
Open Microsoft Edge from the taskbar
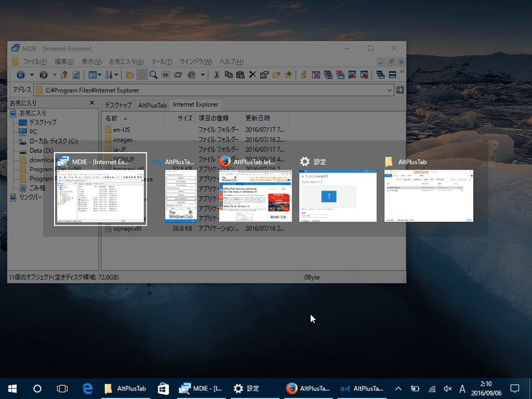point(87,388)
